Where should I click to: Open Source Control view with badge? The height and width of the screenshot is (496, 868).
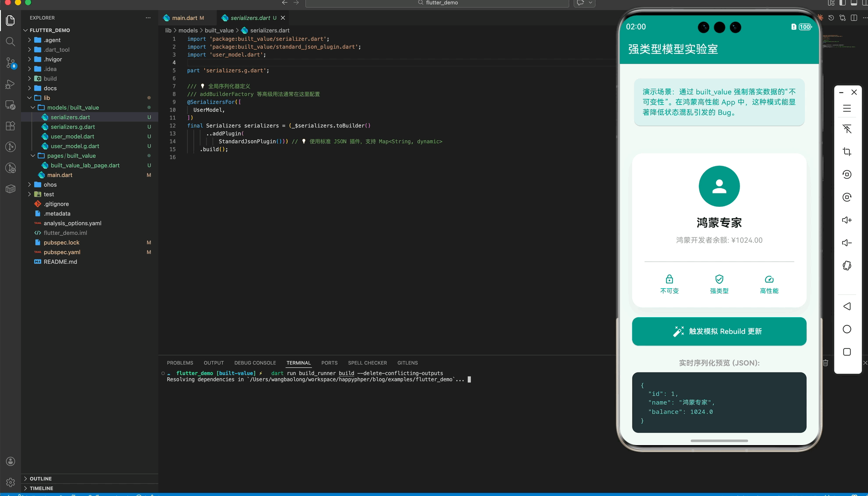point(11,63)
